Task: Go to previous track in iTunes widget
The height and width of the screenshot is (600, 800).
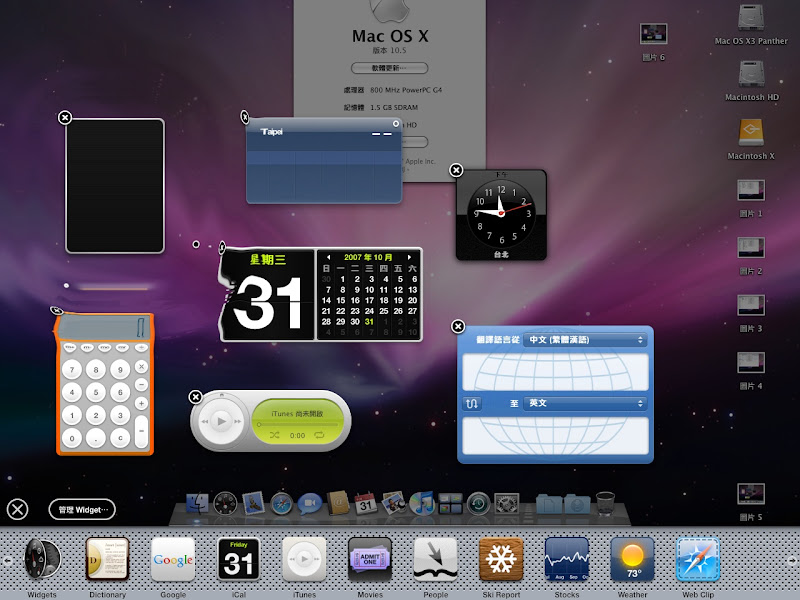Action: [205, 421]
